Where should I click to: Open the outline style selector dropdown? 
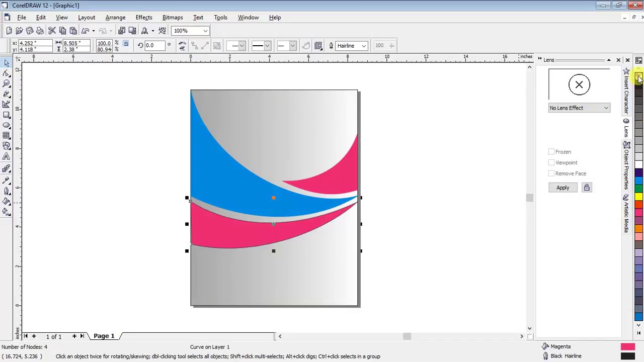pyautogui.click(x=267, y=46)
